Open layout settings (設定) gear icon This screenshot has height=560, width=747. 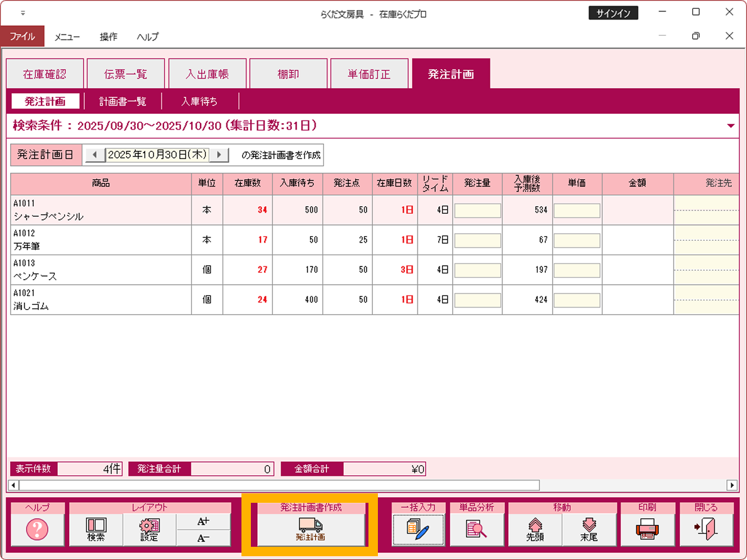pos(150,530)
